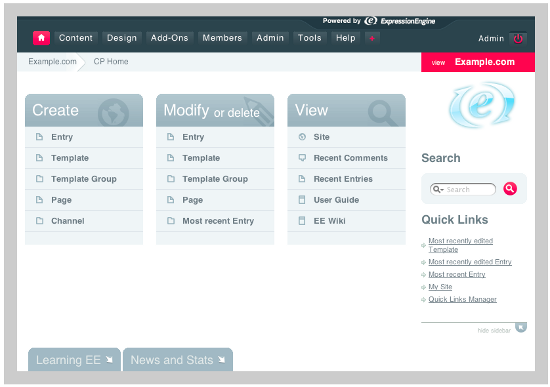
Task: Click book icon beside User Guide
Action: point(302,200)
